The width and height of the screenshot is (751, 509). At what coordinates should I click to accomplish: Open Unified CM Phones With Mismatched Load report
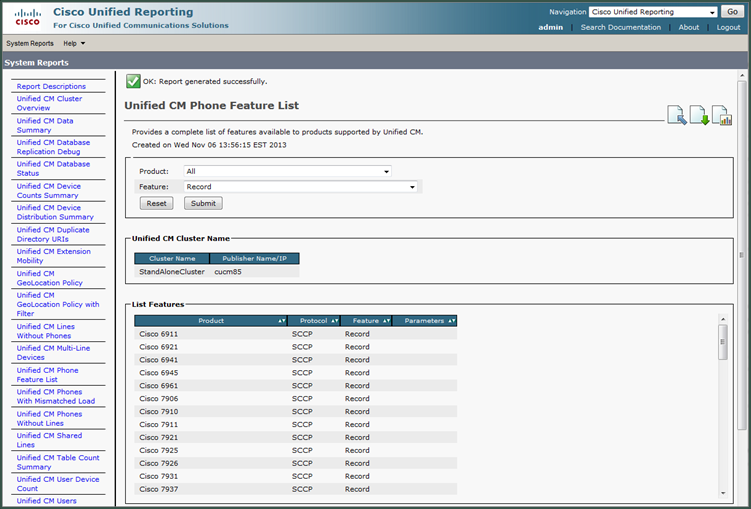tap(56, 396)
